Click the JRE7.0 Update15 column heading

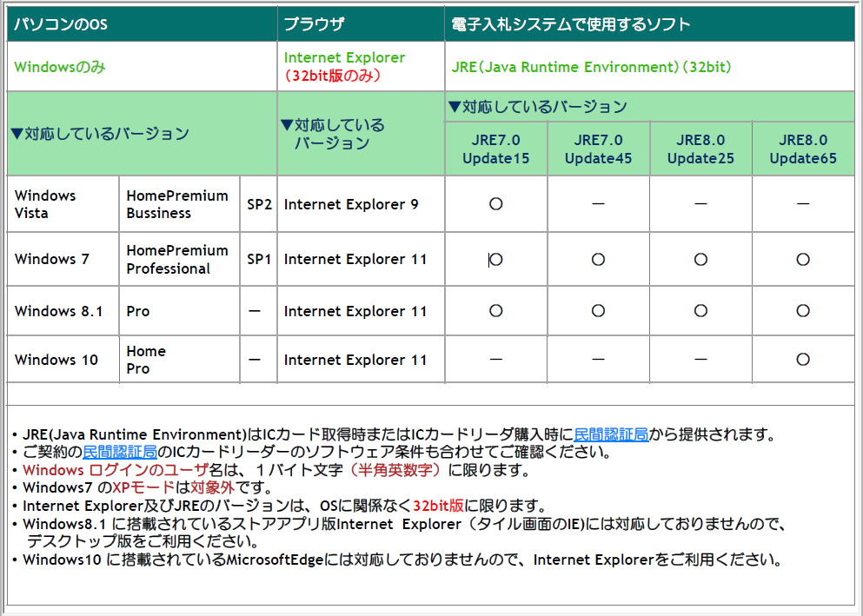point(495,149)
